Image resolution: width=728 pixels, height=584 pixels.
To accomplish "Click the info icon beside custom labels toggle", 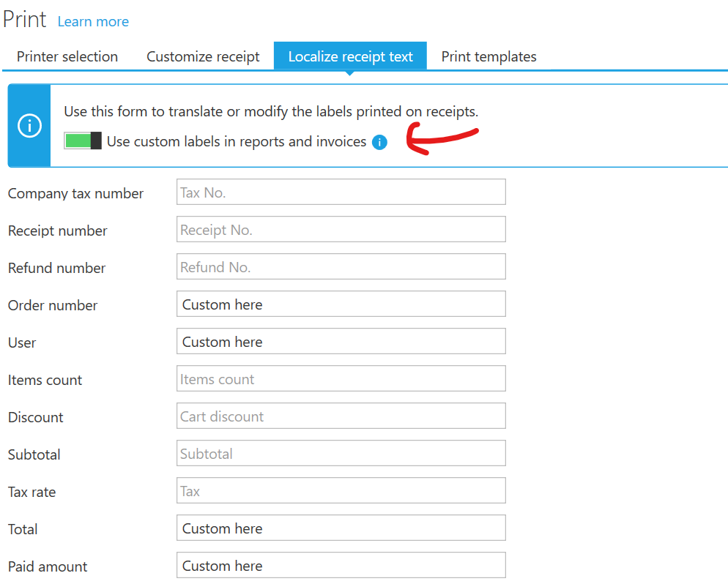I will [379, 143].
